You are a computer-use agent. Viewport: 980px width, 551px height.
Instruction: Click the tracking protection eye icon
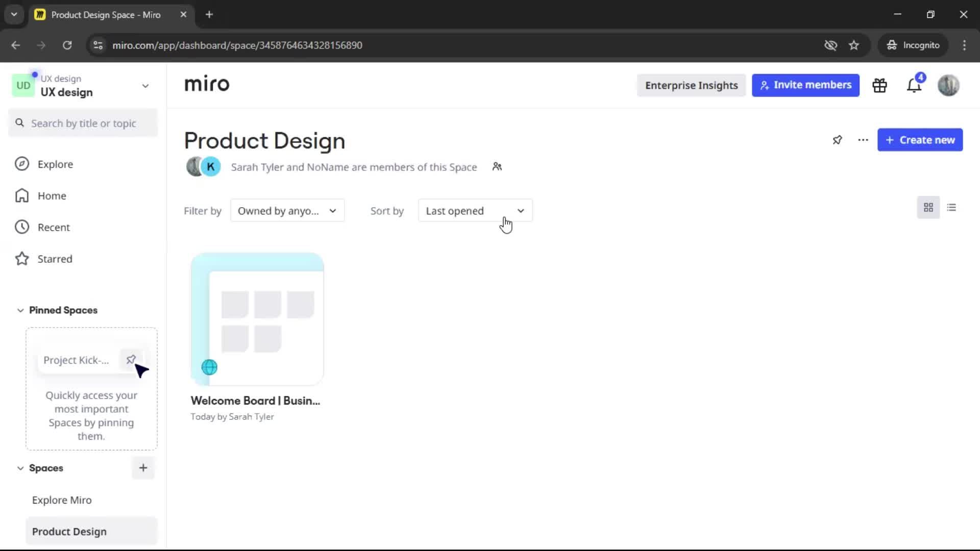coord(830,45)
